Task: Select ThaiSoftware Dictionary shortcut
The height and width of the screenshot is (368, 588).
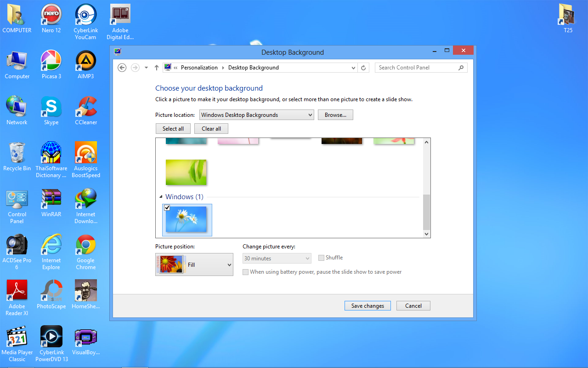Action: click(51, 160)
